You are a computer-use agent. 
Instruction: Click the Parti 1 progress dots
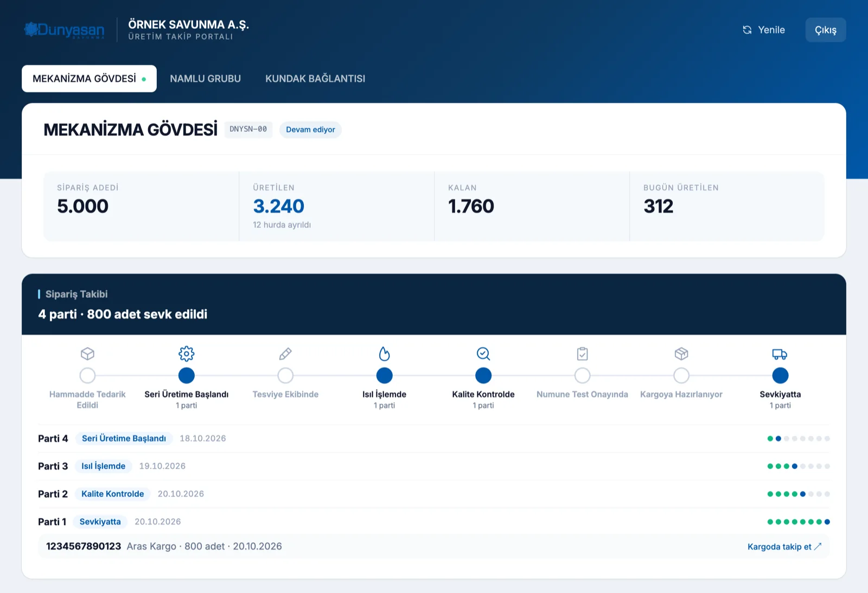click(x=799, y=522)
